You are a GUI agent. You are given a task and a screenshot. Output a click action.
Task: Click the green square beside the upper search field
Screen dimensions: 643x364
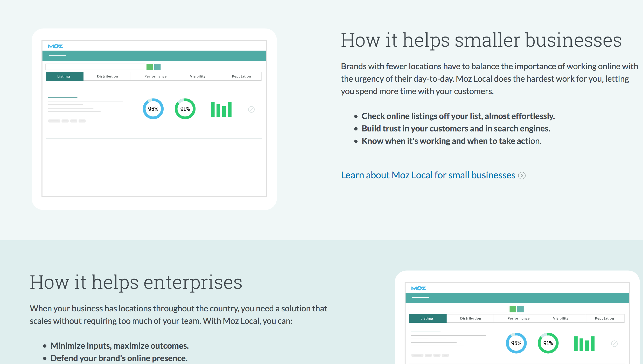pyautogui.click(x=150, y=67)
